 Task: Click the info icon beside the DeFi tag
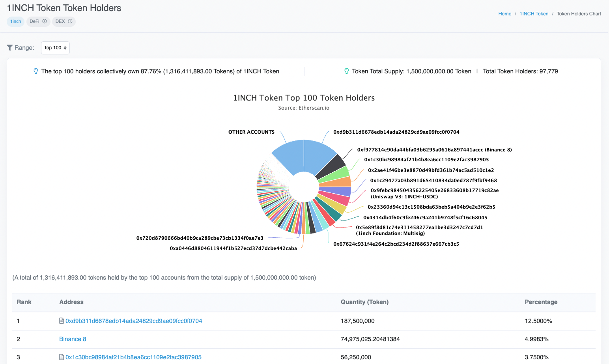coord(44,21)
